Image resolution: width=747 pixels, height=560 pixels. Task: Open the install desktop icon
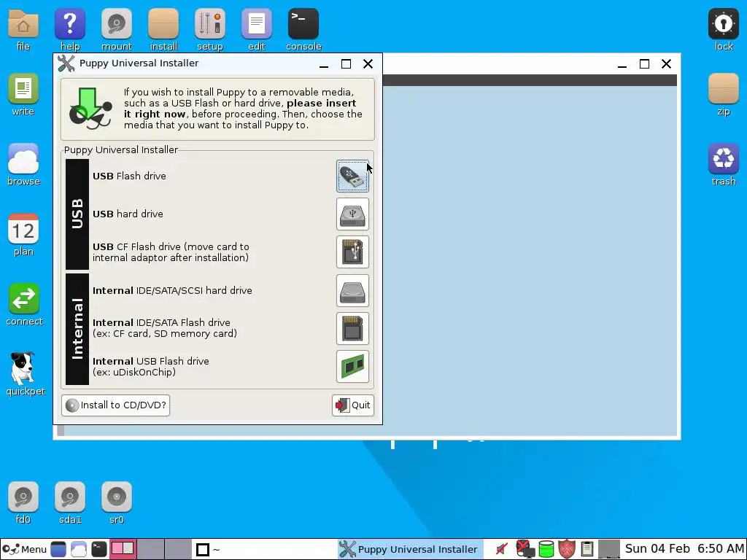pos(163,29)
